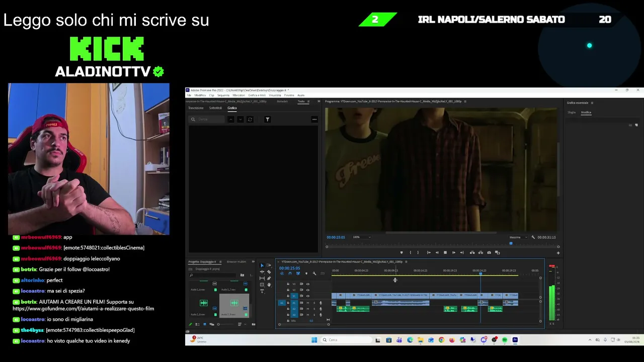Select the Rectangle tool

tap(262, 285)
